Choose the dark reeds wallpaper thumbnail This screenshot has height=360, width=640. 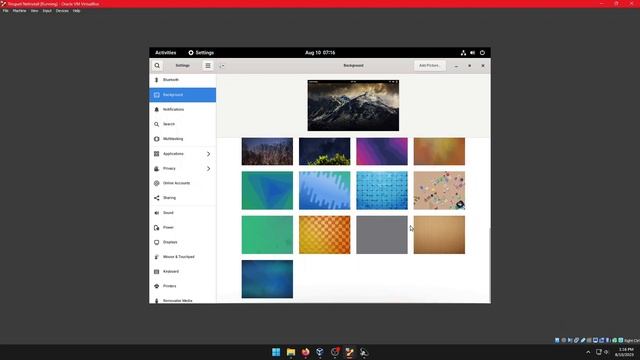267,151
